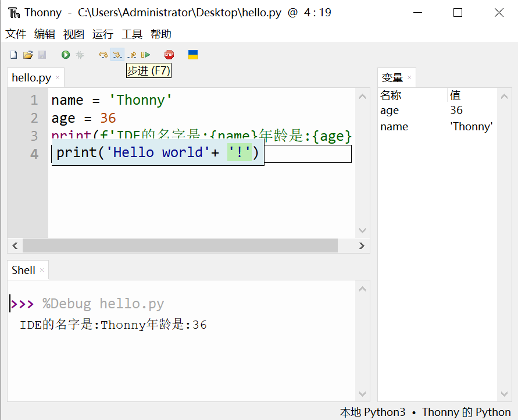Click the editor's horizontal scroll left arrow

(x=15, y=245)
